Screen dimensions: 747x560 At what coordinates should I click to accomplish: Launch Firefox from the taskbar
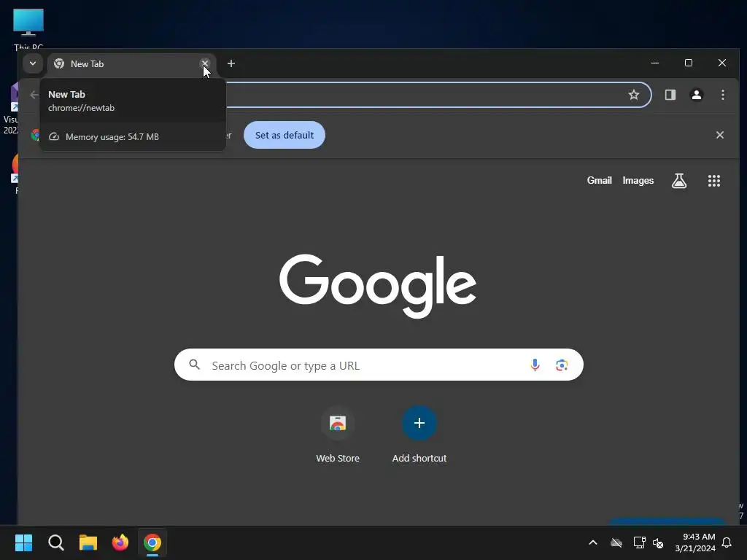(120, 542)
